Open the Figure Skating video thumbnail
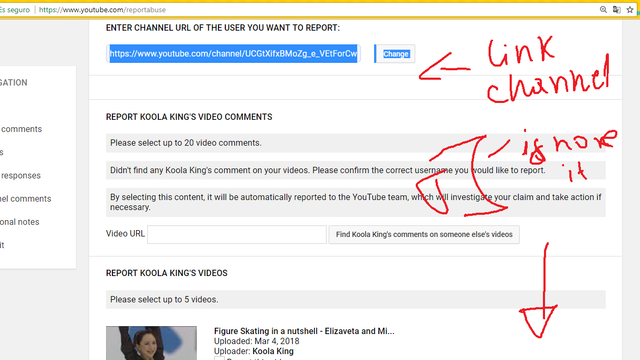This screenshot has height=360, width=640. 151,343
